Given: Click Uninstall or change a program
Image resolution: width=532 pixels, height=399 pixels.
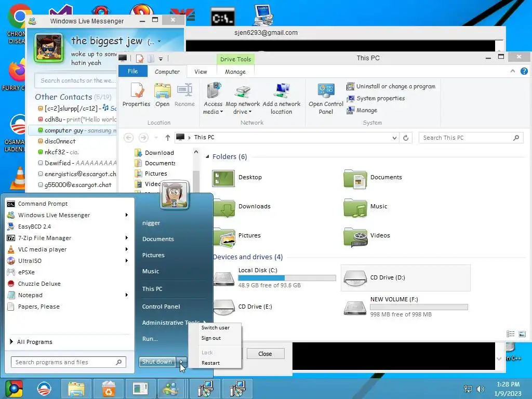Looking at the screenshot, I should pos(391,87).
